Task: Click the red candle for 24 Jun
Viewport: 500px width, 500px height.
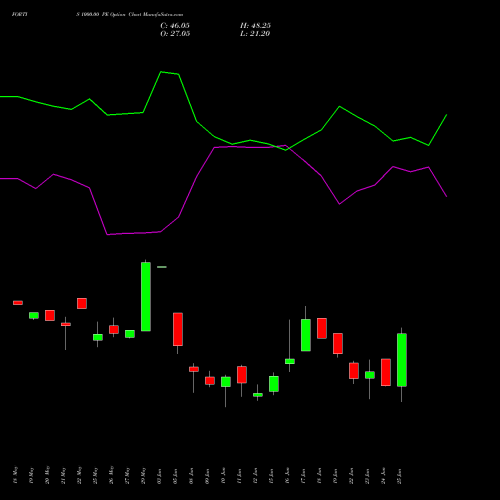Action: pos(386,372)
